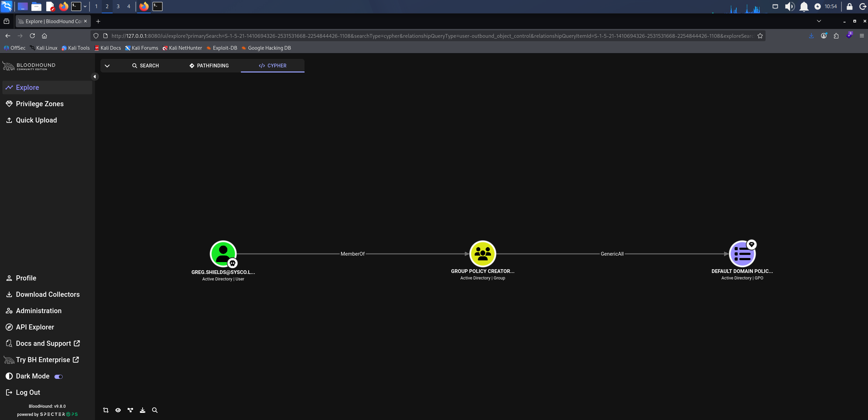Click the reset view crop icon
The height and width of the screenshot is (420, 868).
point(106,410)
